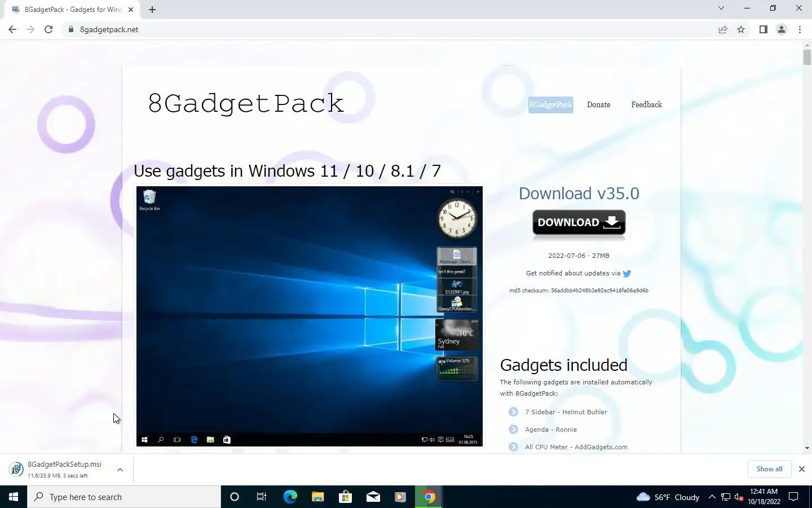Open the Windows Start menu

coord(14,497)
